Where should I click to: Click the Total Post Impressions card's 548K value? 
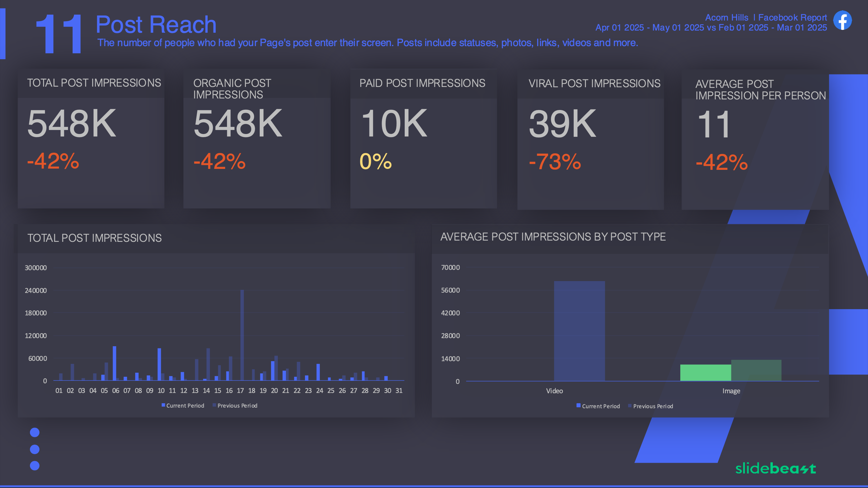pyautogui.click(x=71, y=124)
